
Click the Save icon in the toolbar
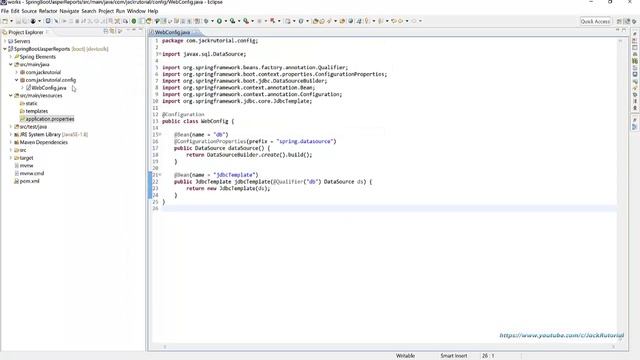point(18,21)
